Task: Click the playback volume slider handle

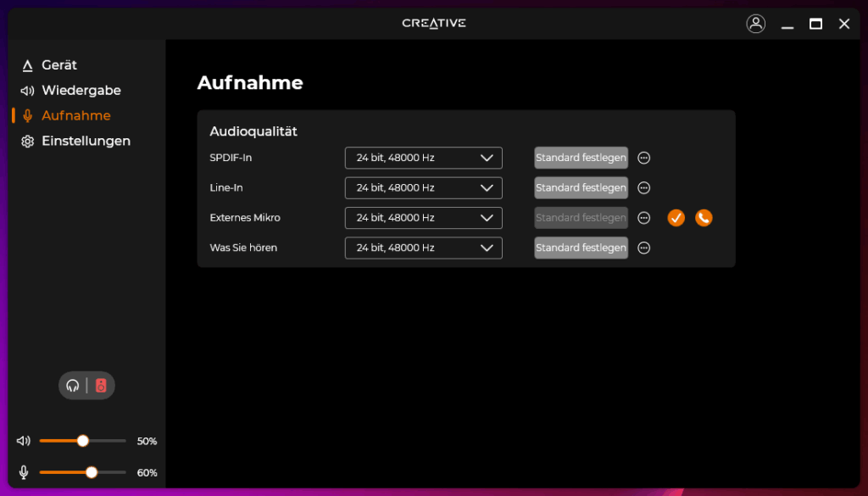Action: coord(83,441)
